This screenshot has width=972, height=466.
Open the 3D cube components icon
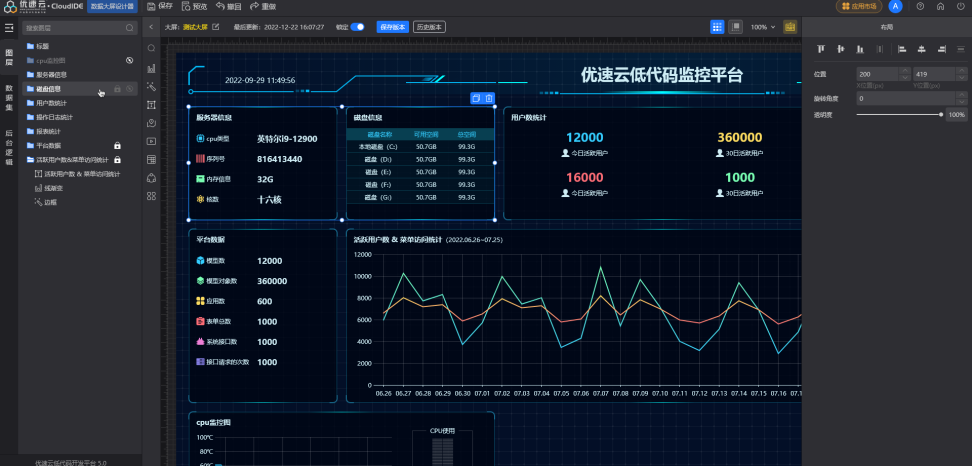(x=151, y=178)
